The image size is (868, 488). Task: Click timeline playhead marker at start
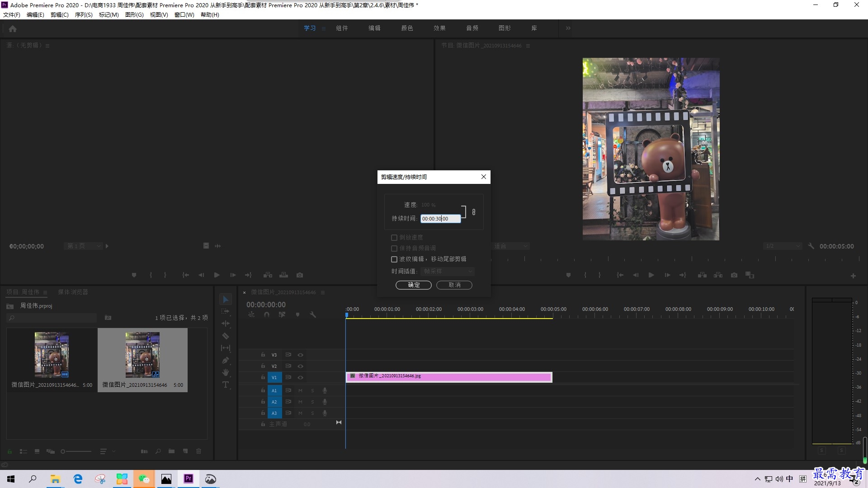(x=347, y=315)
